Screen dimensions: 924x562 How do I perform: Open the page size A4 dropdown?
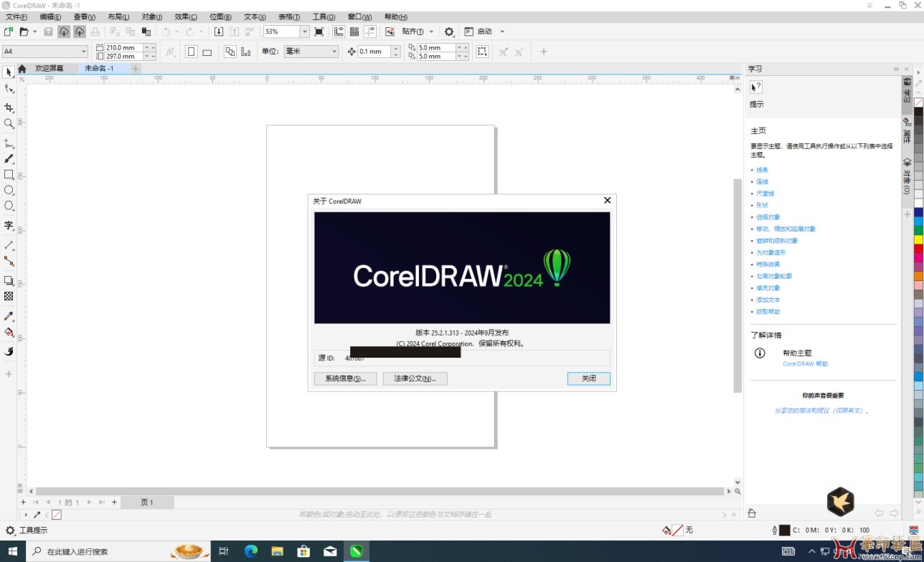click(x=83, y=52)
